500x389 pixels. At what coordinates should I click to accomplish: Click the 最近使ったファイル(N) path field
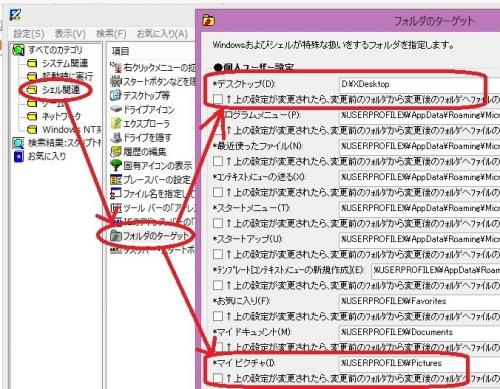point(419,146)
